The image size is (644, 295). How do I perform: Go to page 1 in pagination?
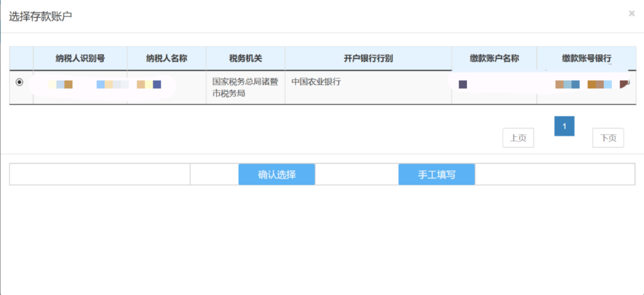(564, 126)
